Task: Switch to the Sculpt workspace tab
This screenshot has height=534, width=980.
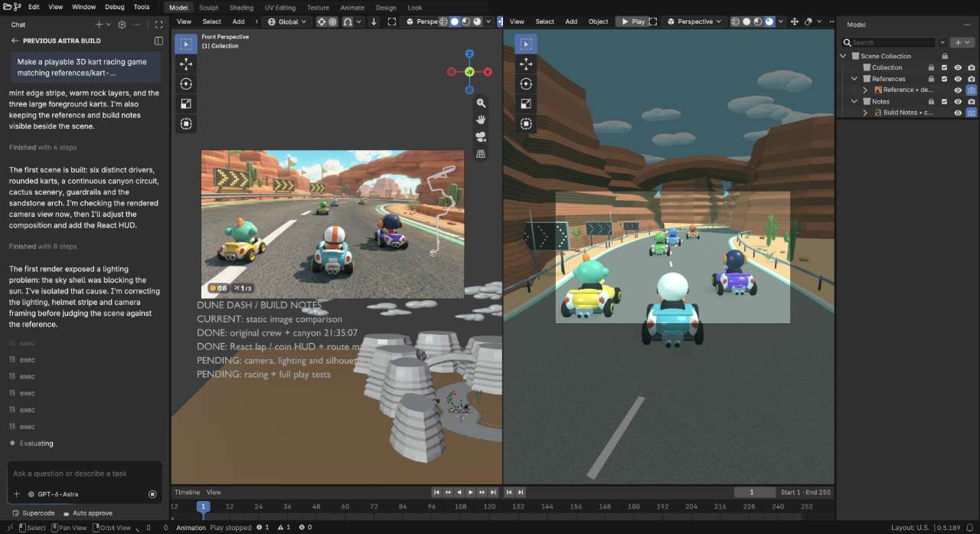Action: pos(209,7)
